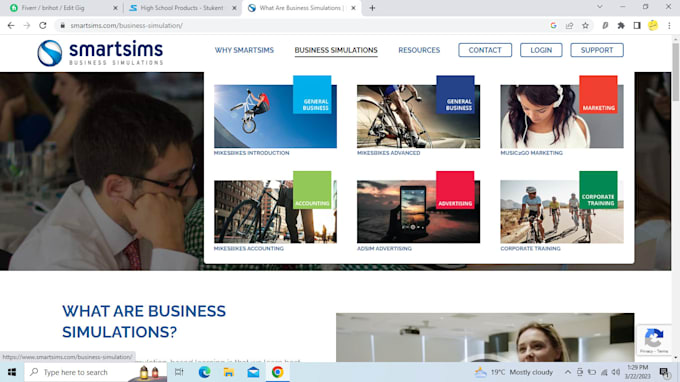Click the address bar URL

[127, 26]
